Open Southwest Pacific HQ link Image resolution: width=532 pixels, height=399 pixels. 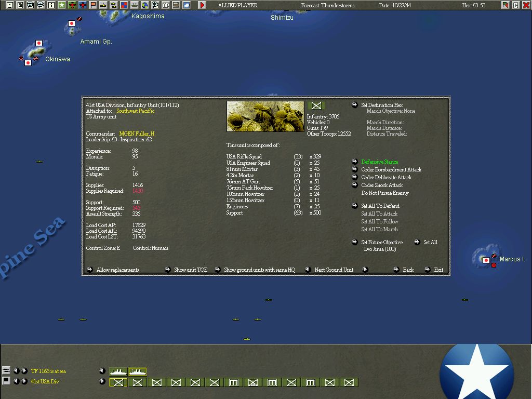136,111
